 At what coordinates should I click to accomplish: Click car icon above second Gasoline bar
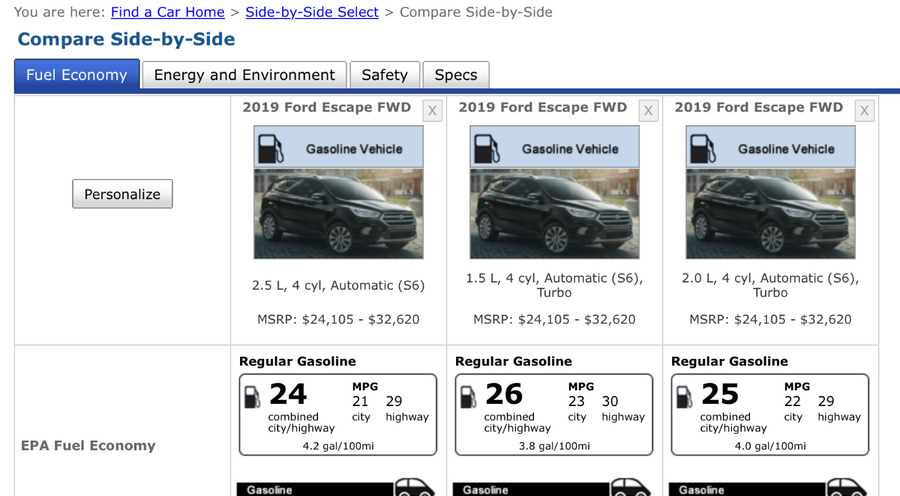(630, 487)
